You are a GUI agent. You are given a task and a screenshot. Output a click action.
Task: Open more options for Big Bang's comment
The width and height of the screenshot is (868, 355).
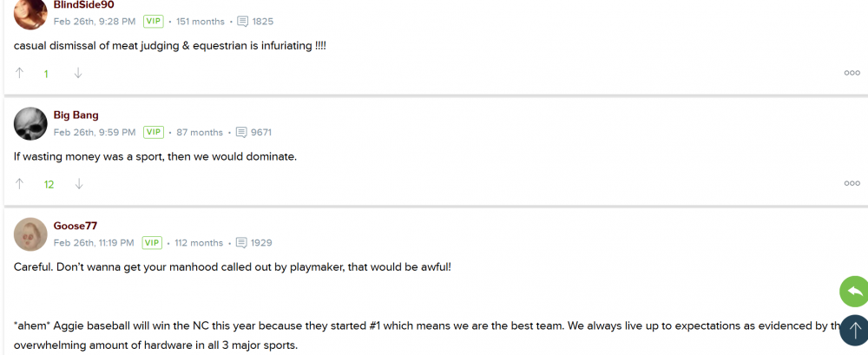tap(852, 183)
